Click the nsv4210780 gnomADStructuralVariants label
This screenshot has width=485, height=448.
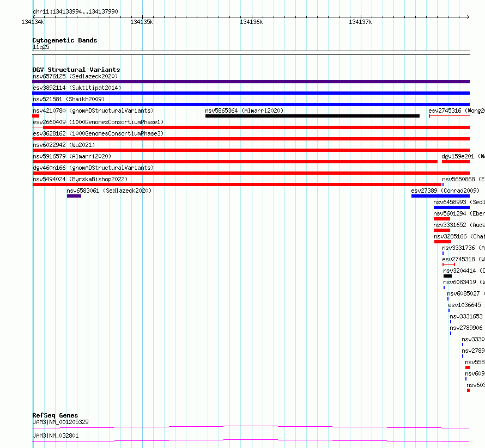(x=93, y=111)
